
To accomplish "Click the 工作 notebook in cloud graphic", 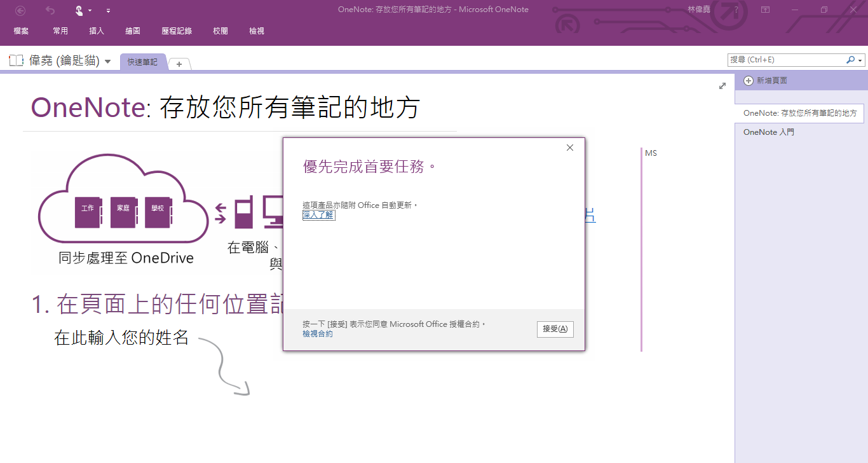I will tap(88, 212).
